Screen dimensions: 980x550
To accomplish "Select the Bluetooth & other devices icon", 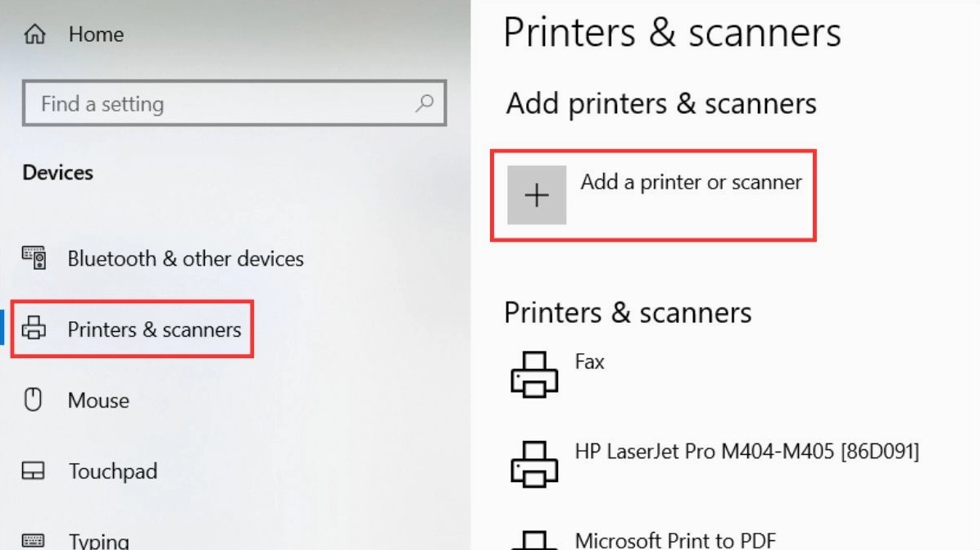I will click(x=34, y=258).
